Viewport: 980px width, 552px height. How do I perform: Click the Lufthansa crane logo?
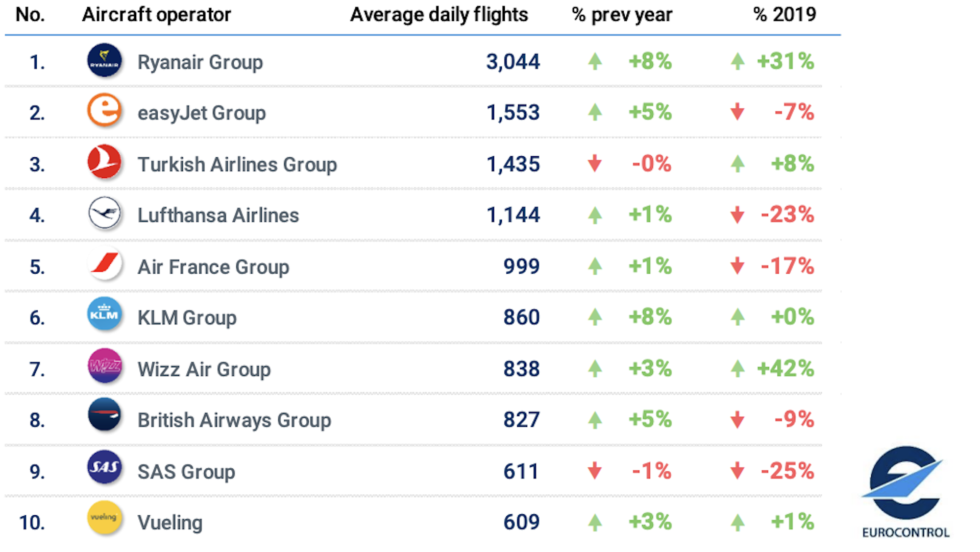click(x=105, y=213)
